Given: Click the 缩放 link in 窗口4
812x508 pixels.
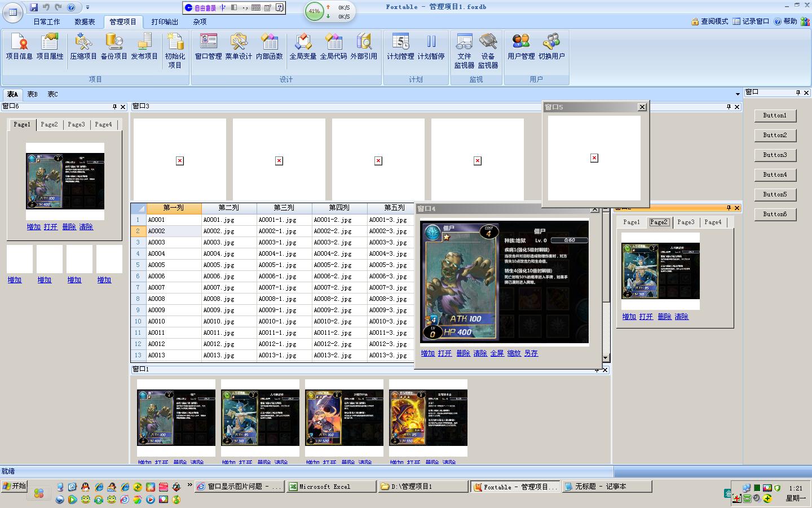Looking at the screenshot, I should [514, 353].
